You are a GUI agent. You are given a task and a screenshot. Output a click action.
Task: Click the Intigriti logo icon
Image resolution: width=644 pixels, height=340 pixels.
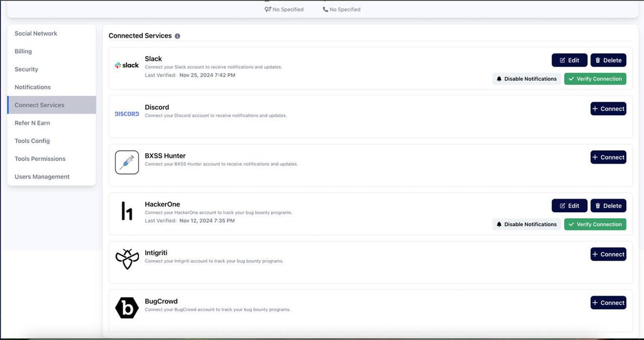click(x=127, y=259)
